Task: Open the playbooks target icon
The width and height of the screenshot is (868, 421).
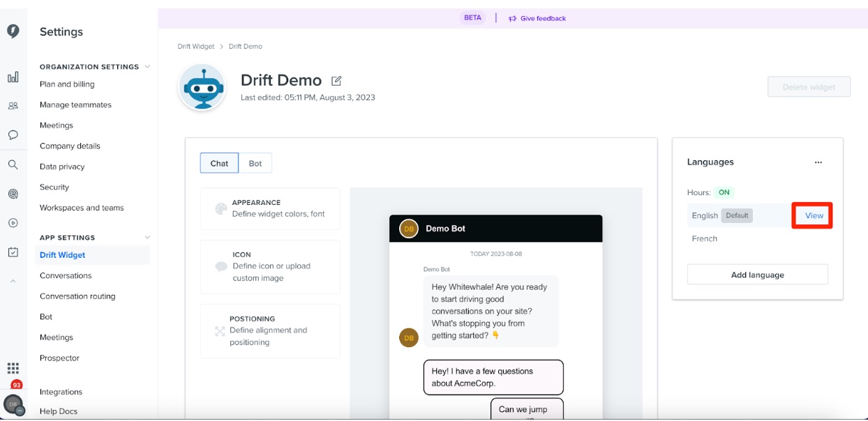Action: point(13,194)
